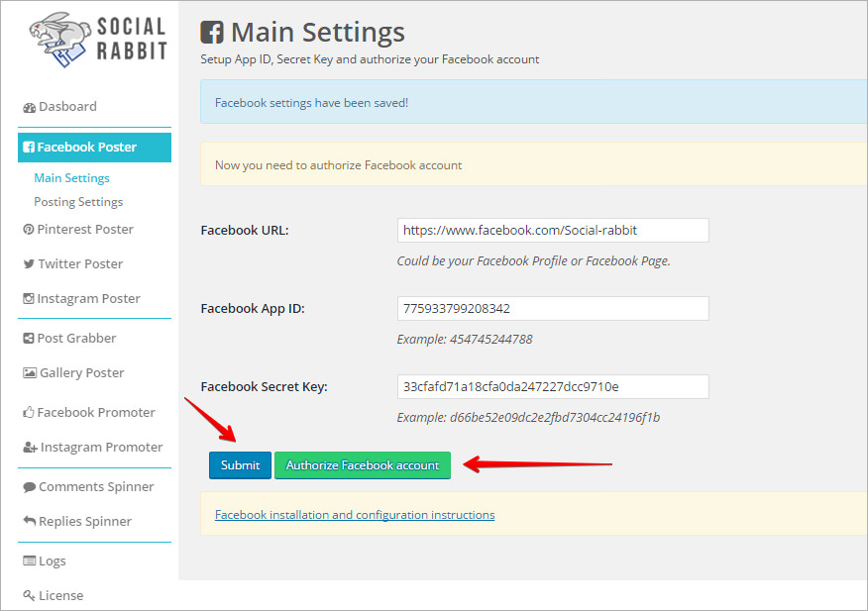Click the 'Facebook URL:' label

(x=245, y=230)
